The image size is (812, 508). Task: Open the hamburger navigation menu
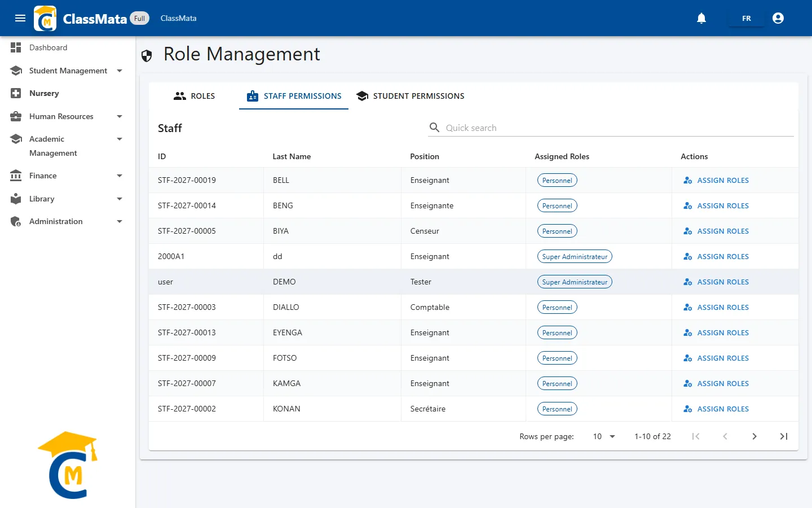pyautogui.click(x=20, y=18)
